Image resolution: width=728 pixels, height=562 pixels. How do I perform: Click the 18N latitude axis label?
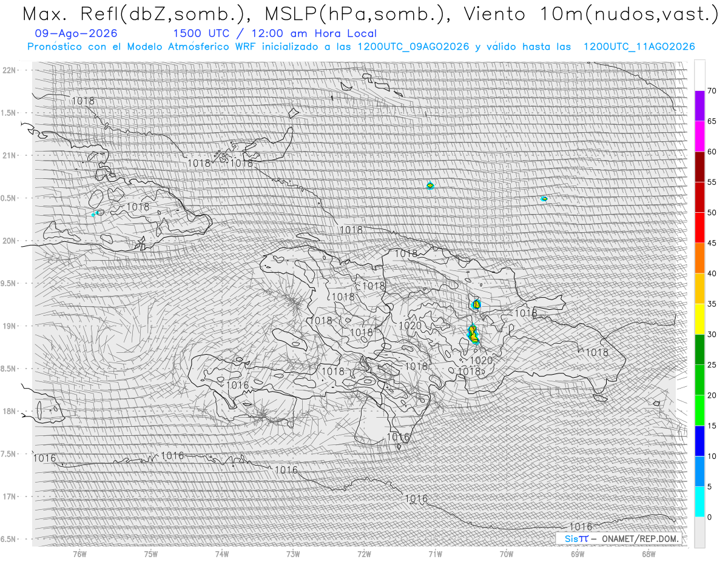pos(10,411)
